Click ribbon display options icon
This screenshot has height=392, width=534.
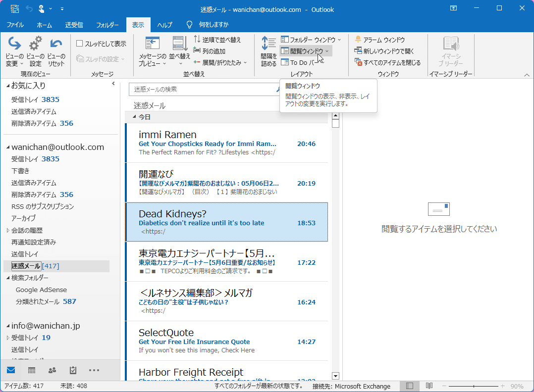[x=454, y=8]
